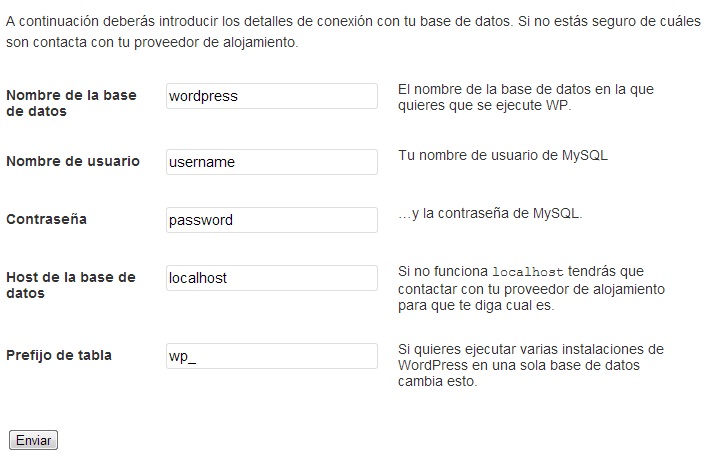Click the 'Prefijo de tabla' label
706x457 pixels.
(59, 355)
